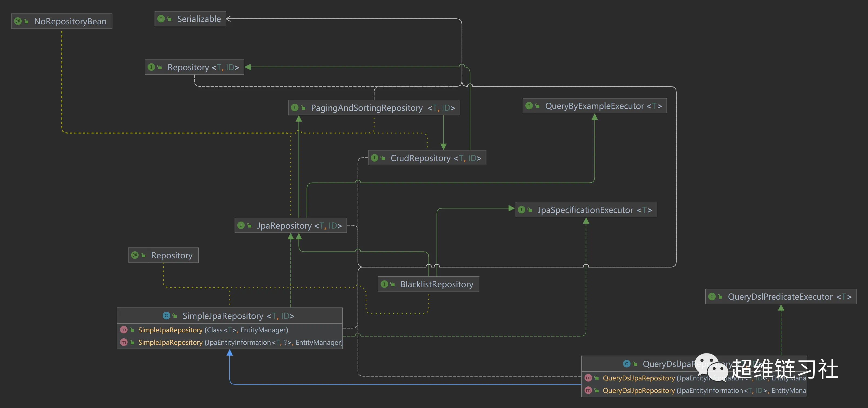Click the interface icon next to BlacklistRepository
Screen dimensions: 868x408
pyautogui.click(x=384, y=284)
